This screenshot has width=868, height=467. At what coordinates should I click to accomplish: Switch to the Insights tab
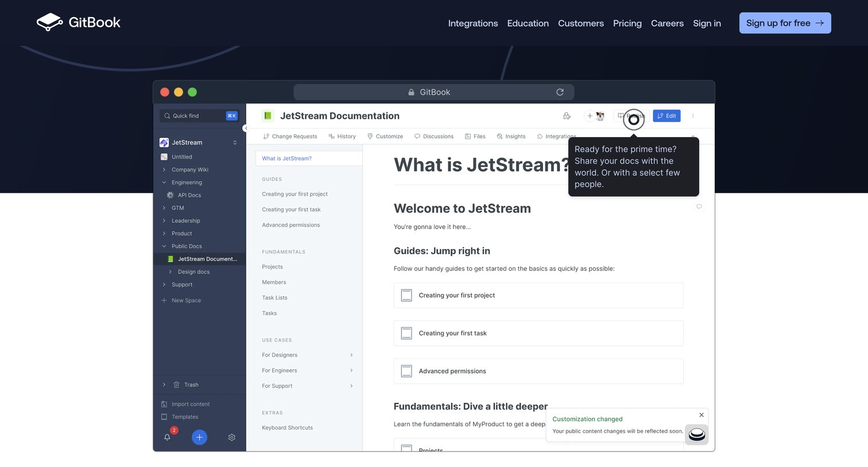[511, 137]
